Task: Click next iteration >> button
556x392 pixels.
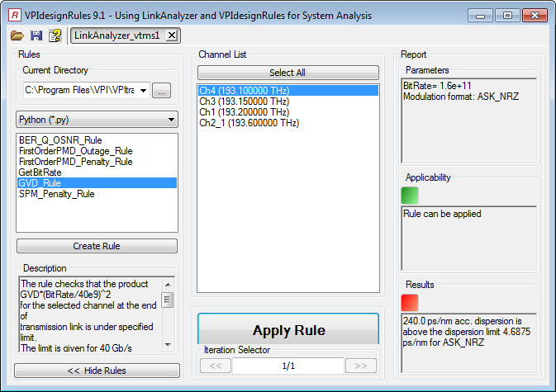Action: tap(361, 366)
